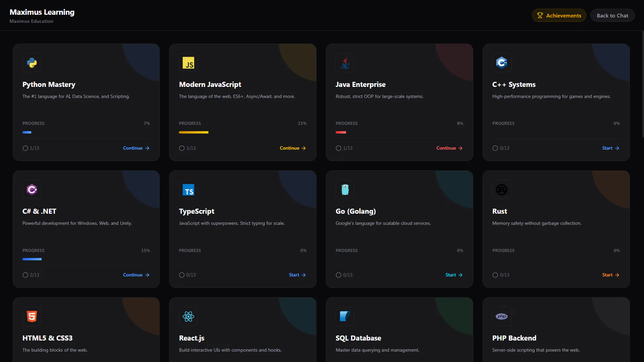Click the arrow next to TypeScript Start
This screenshot has width=644, height=362.
(304, 275)
